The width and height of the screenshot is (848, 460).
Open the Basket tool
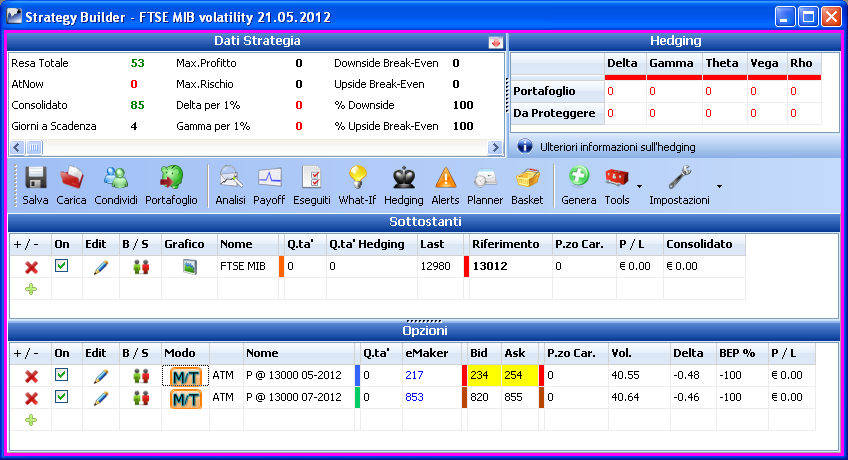coord(527,185)
